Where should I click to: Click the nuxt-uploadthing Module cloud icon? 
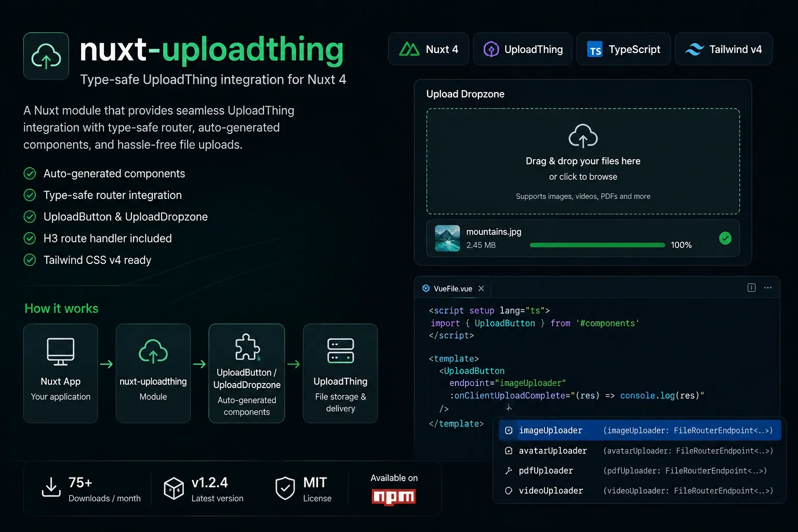pyautogui.click(x=153, y=351)
